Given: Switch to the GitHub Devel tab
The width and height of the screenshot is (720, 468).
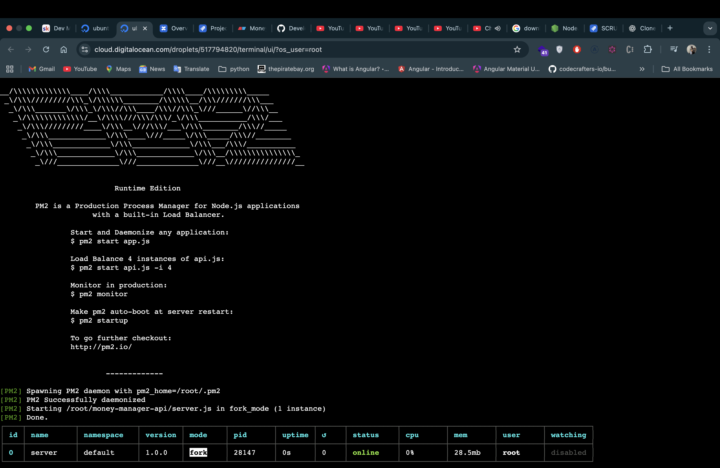Looking at the screenshot, I should pos(291,28).
